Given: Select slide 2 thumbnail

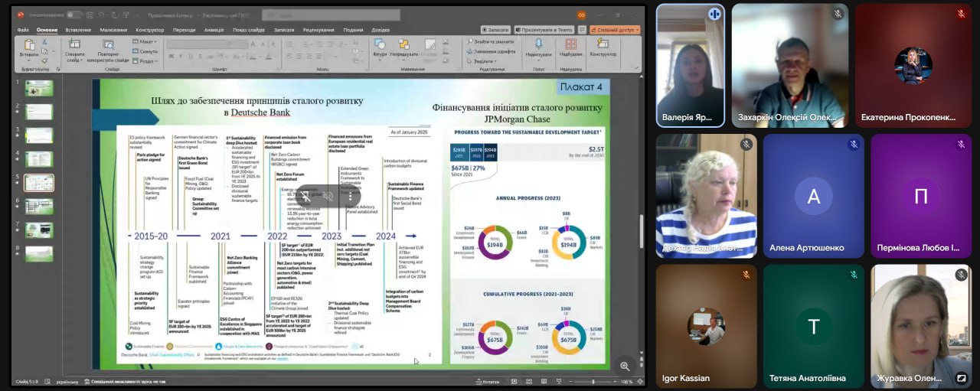Looking at the screenshot, I should coord(39,112).
